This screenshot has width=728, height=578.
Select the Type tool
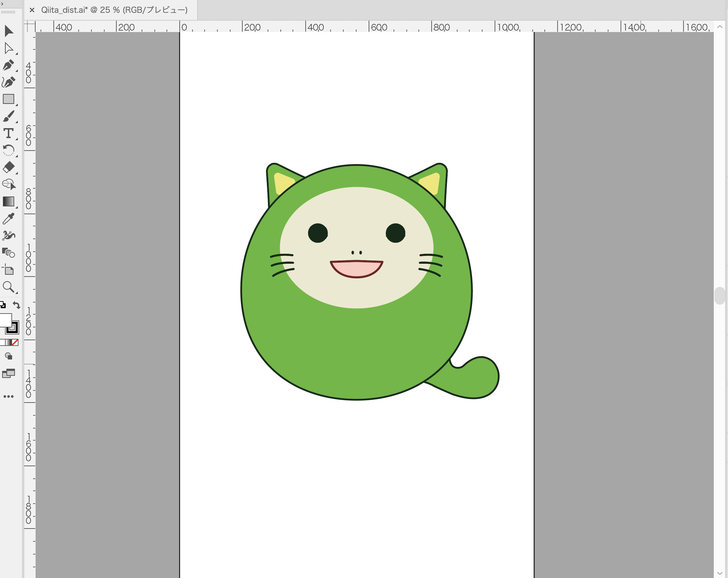[9, 133]
